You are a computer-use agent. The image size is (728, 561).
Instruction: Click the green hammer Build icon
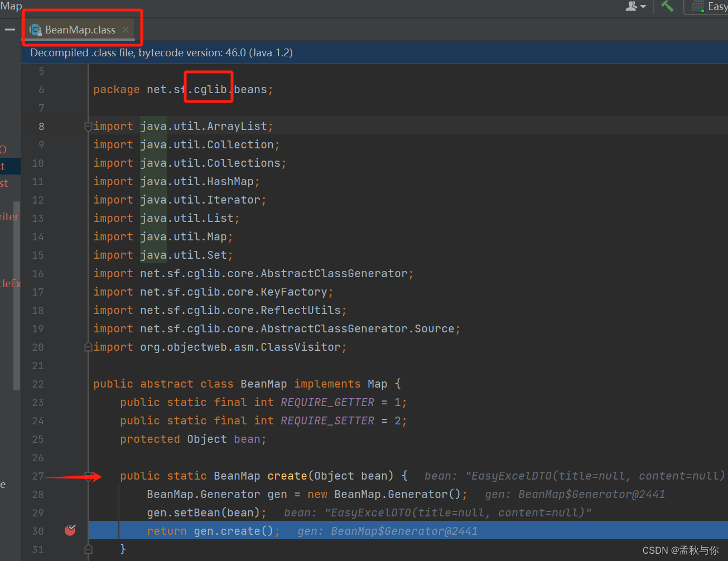pos(667,6)
